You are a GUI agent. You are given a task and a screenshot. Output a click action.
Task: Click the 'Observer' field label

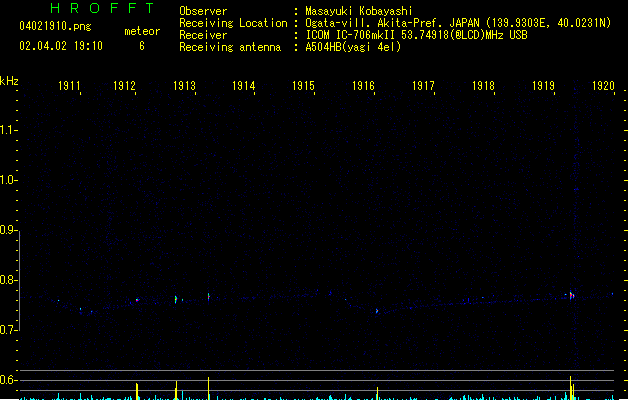(203, 11)
